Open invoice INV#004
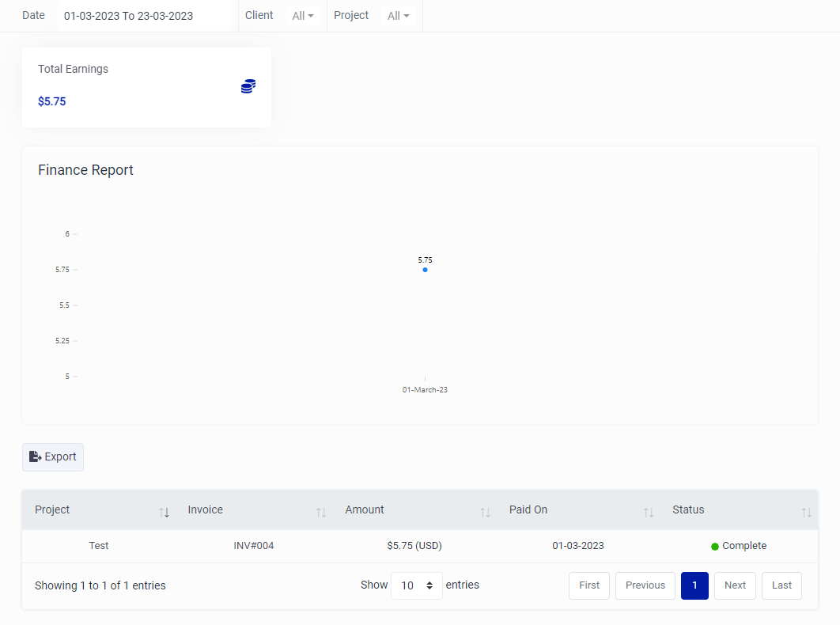This screenshot has width=840, height=625. [253, 546]
